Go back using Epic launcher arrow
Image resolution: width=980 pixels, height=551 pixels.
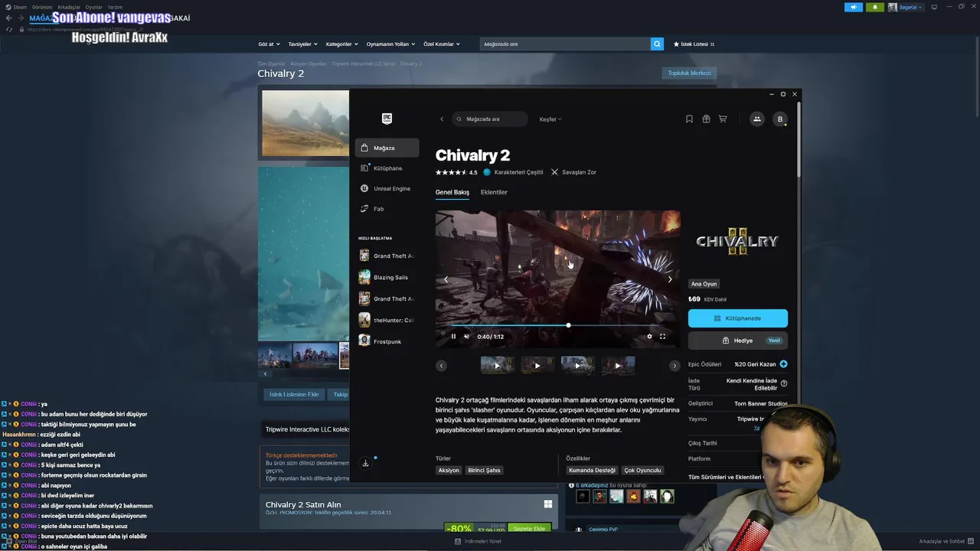coord(442,119)
